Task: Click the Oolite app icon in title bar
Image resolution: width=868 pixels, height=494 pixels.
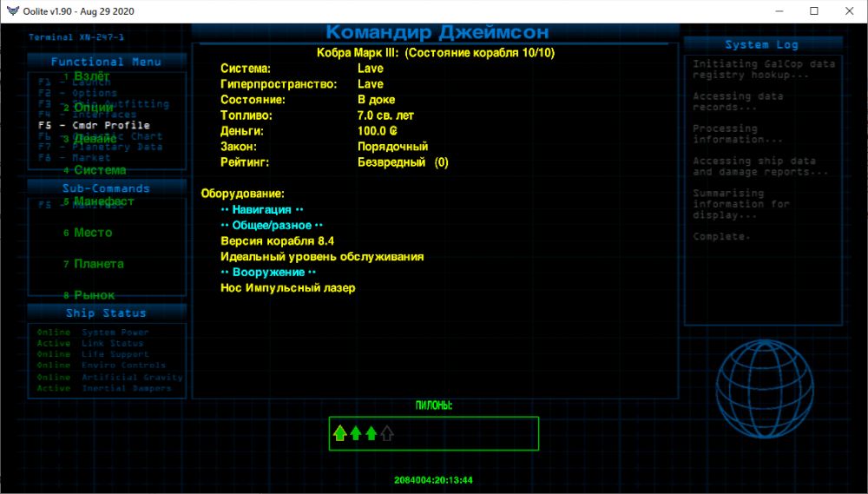Action: pos(12,11)
